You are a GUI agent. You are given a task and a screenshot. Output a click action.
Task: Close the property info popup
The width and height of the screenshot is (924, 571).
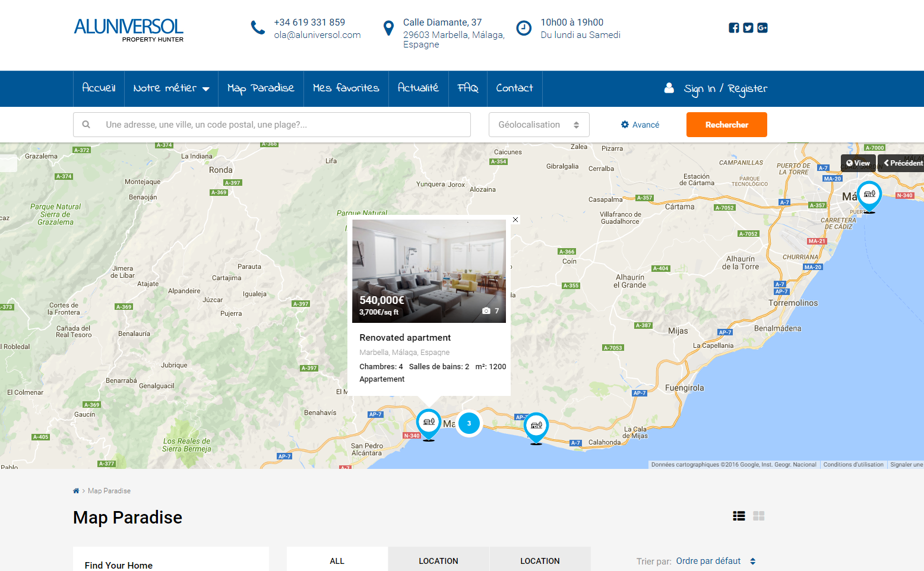(x=515, y=220)
